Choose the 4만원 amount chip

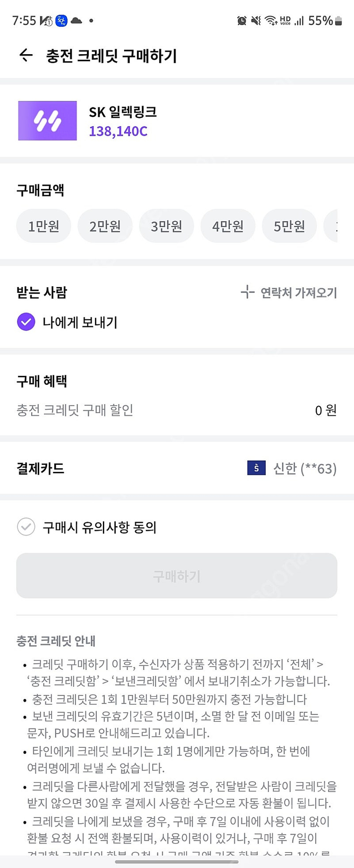click(228, 226)
